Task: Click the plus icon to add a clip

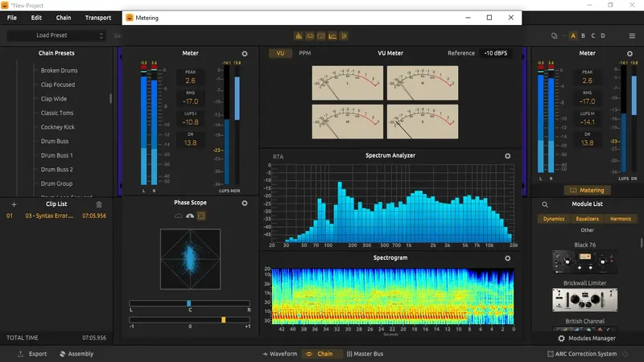Action: (14, 204)
